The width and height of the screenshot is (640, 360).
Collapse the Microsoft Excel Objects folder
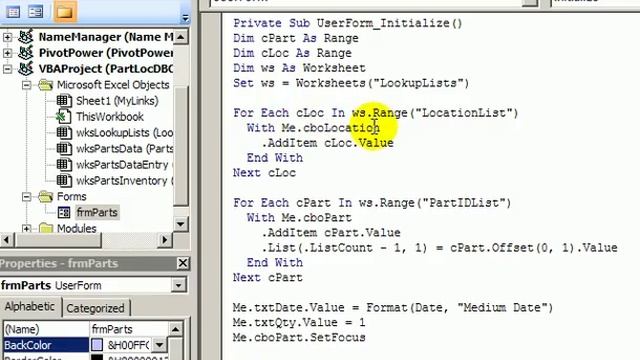(x=26, y=85)
